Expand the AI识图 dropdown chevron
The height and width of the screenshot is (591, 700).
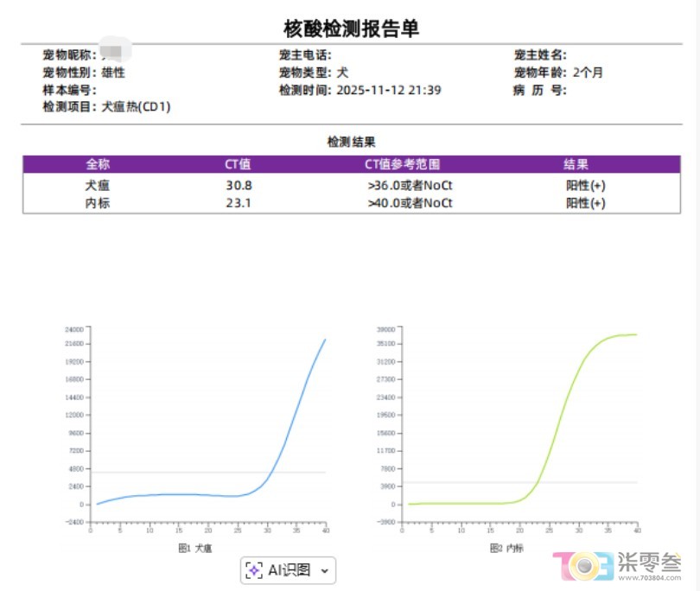pyautogui.click(x=324, y=570)
